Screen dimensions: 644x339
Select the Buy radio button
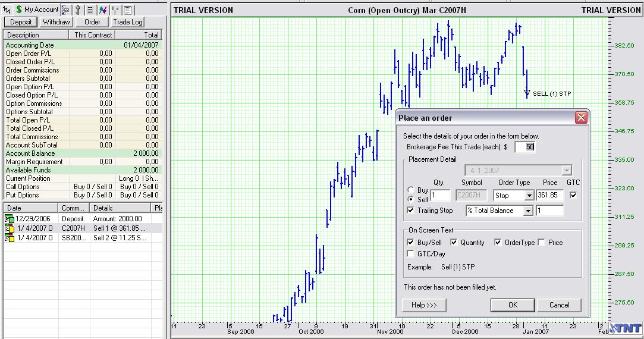tap(411, 190)
